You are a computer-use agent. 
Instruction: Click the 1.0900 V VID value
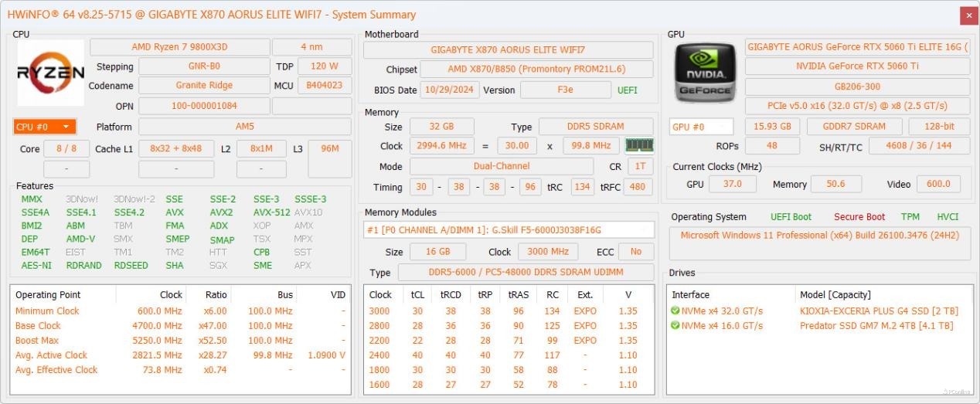pyautogui.click(x=326, y=355)
